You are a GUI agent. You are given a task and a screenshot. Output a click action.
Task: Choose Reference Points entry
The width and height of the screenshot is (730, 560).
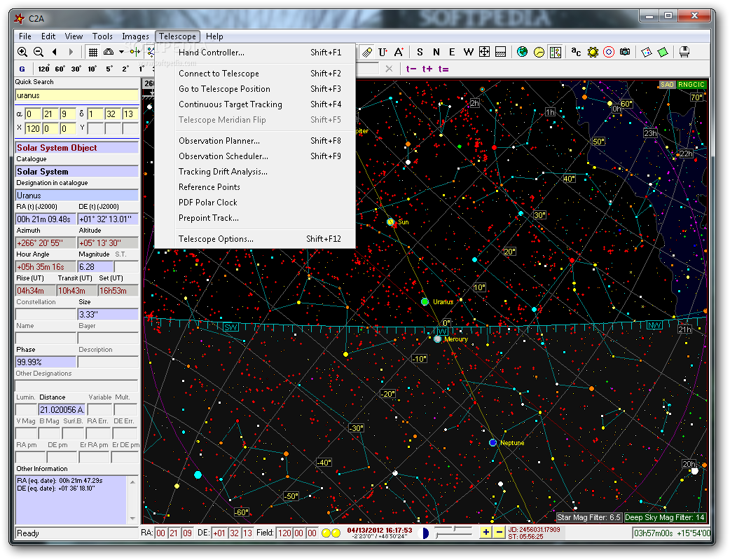pos(255,187)
